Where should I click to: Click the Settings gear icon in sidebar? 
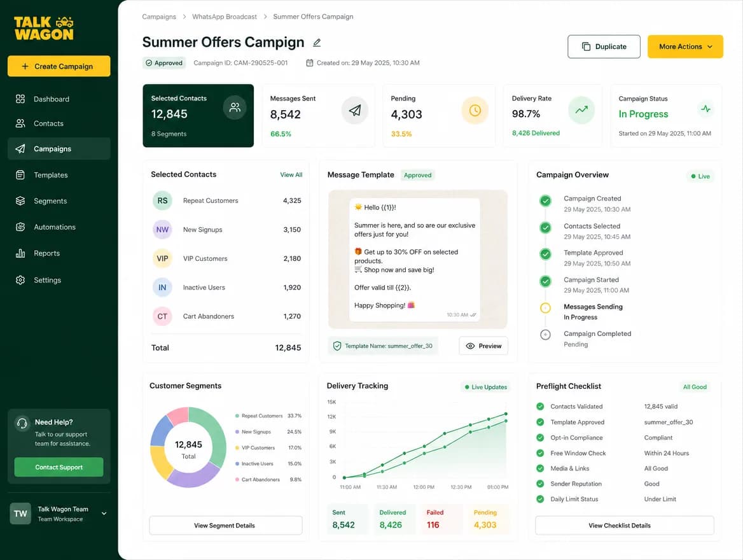[20, 280]
